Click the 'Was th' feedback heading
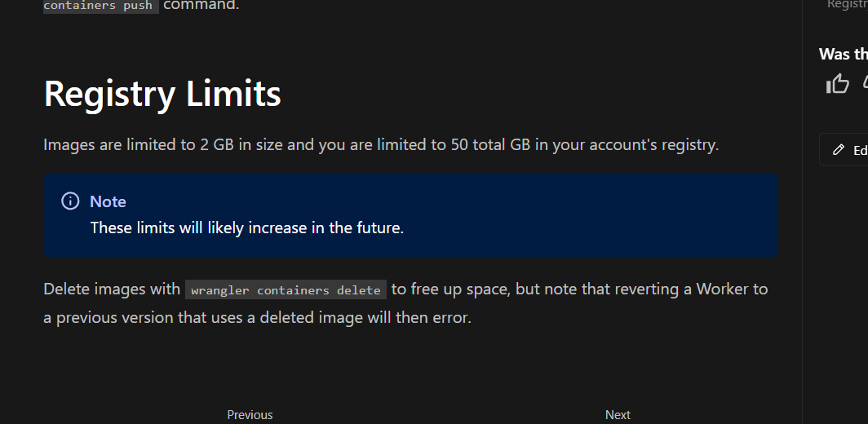The image size is (868, 424). click(844, 54)
